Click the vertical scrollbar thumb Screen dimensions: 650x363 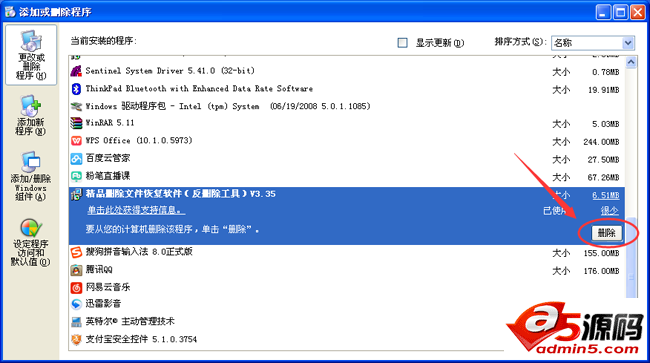coord(631,257)
